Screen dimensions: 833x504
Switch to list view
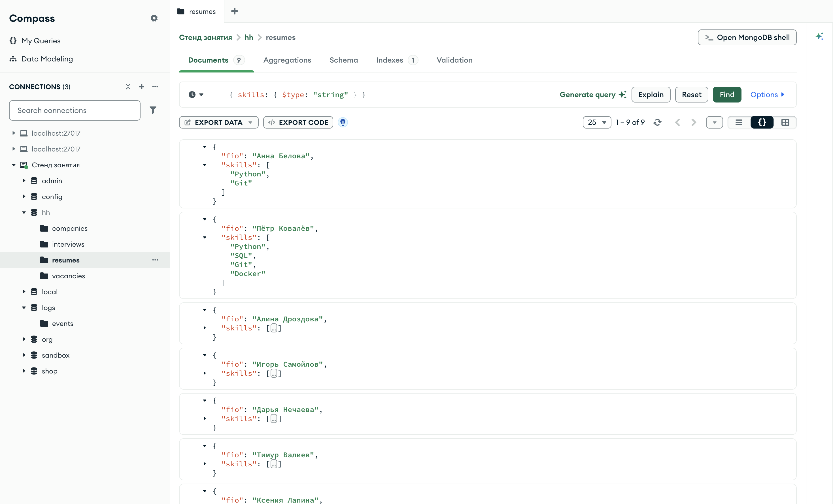[x=739, y=122]
